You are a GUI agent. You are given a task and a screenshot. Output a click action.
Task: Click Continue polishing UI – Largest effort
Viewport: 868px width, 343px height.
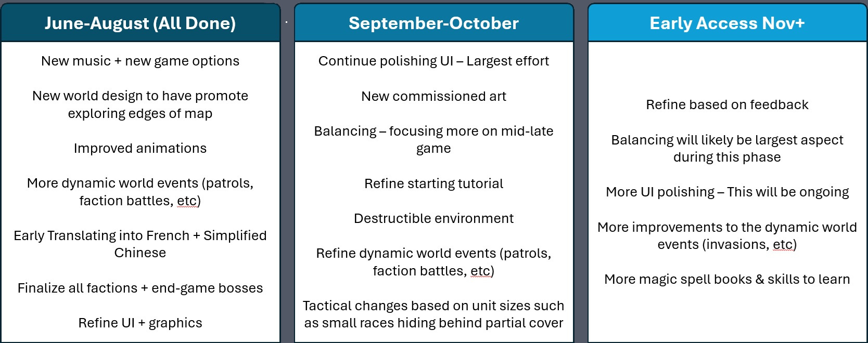coord(433,61)
